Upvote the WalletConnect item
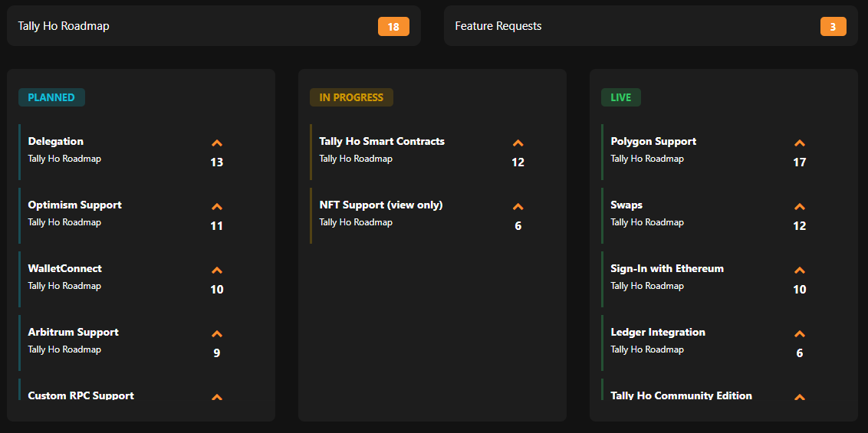Viewport: 868px width, 433px height. pyautogui.click(x=217, y=271)
